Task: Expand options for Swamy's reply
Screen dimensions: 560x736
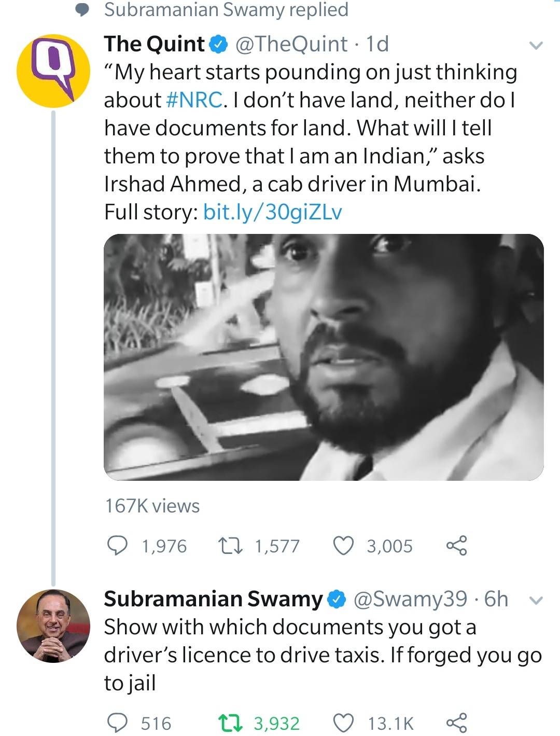Action: [536, 601]
